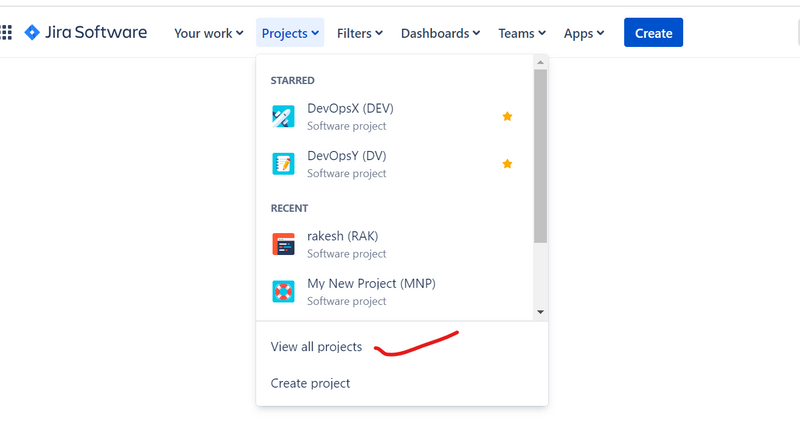Click the blue Create button

(x=653, y=33)
